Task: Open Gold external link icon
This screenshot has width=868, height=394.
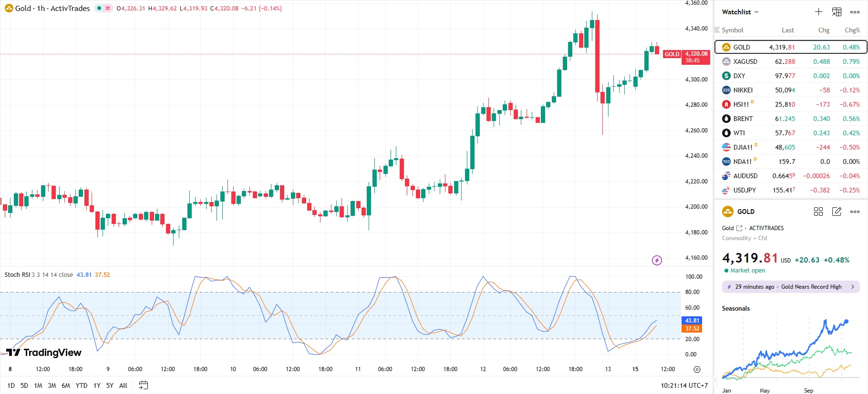Action: (739, 228)
